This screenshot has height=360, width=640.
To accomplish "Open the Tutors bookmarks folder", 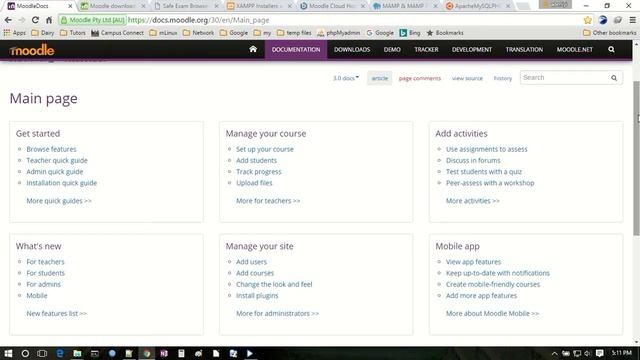I will tap(73, 33).
